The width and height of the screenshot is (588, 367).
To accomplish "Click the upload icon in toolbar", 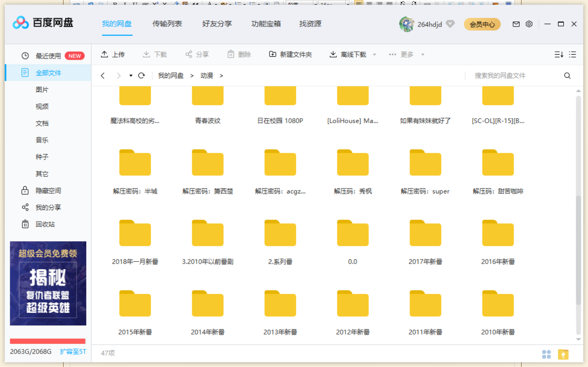I will tap(104, 54).
